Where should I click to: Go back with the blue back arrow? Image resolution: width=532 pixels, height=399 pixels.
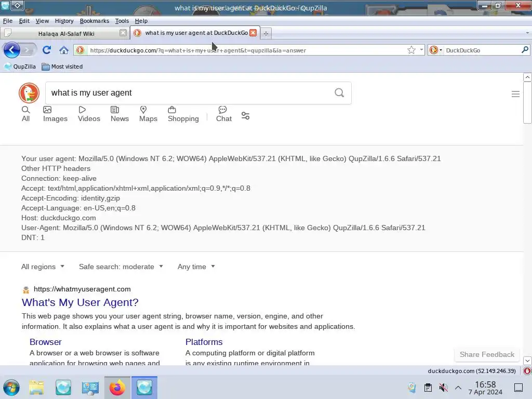pos(12,50)
